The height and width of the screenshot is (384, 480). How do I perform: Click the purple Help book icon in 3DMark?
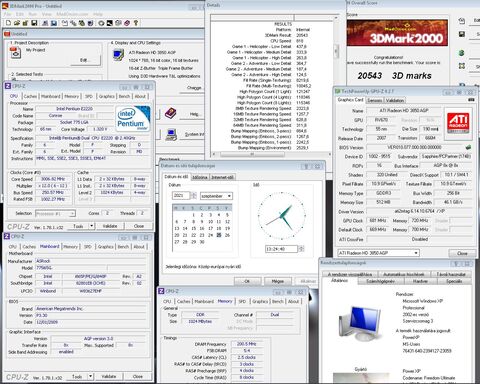point(171,114)
